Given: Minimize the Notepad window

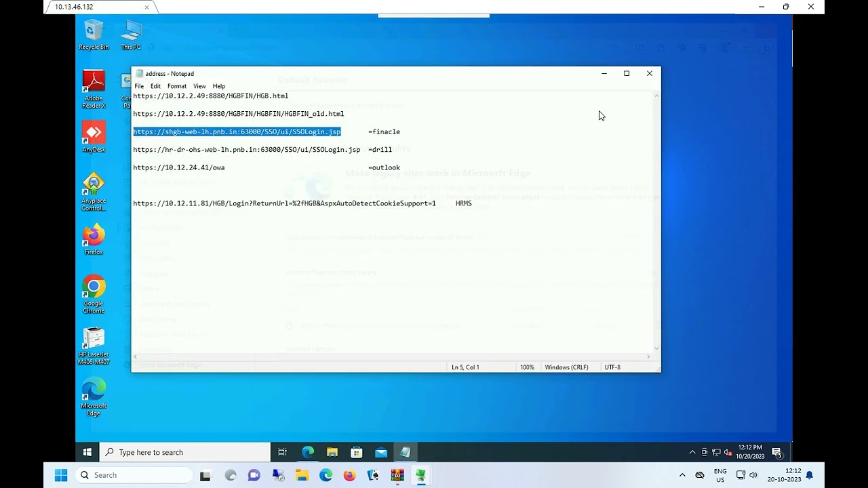Looking at the screenshot, I should (x=604, y=73).
